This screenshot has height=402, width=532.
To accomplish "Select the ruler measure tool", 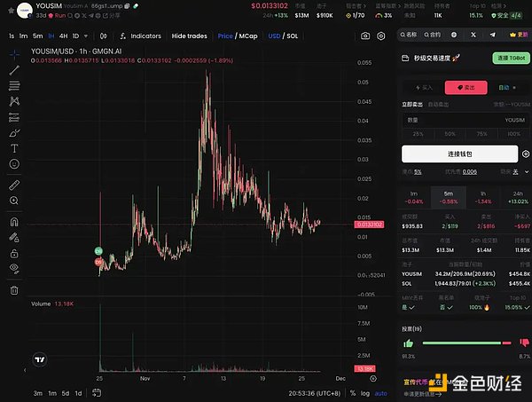I will 14,185.
